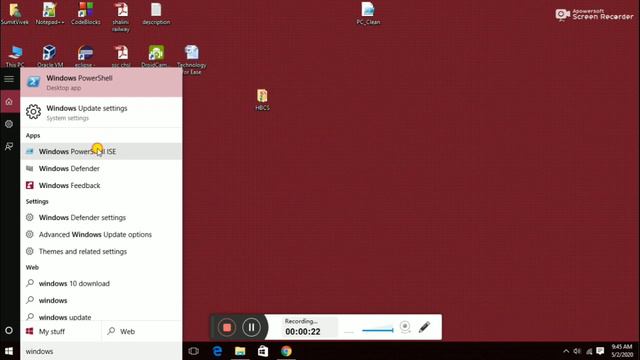Expand the start search hamburger menu
Image resolution: width=640 pixels, height=360 pixels.
tap(9, 79)
